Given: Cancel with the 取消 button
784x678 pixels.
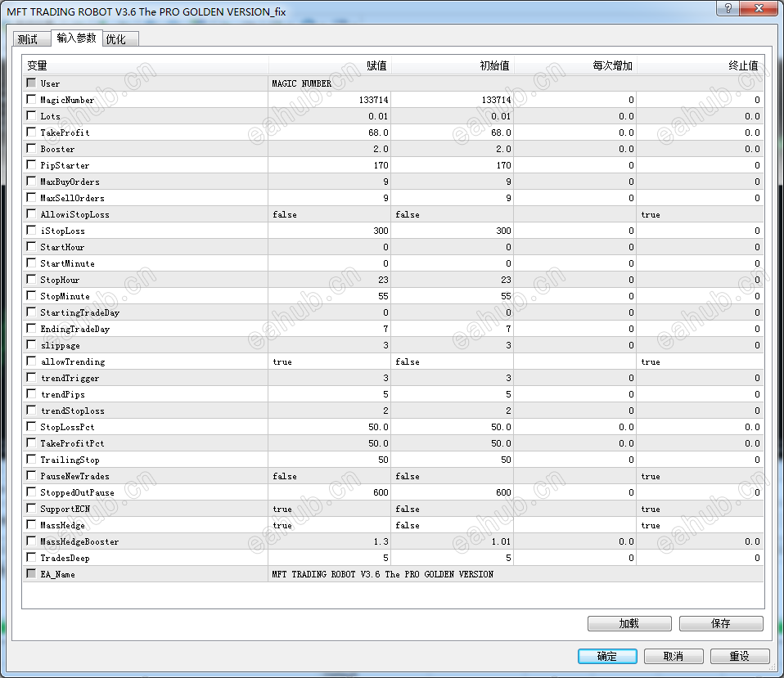Looking at the screenshot, I should click(x=674, y=656).
